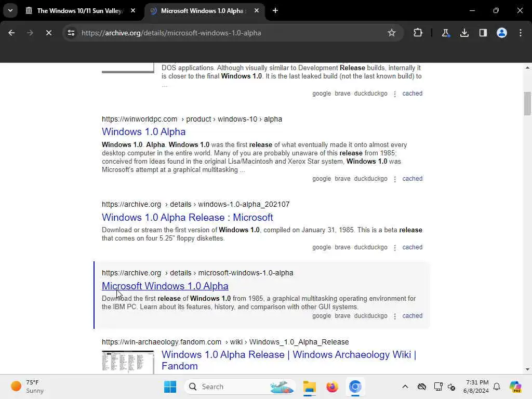Click the page vertical scrollbar thumb

pos(527,103)
